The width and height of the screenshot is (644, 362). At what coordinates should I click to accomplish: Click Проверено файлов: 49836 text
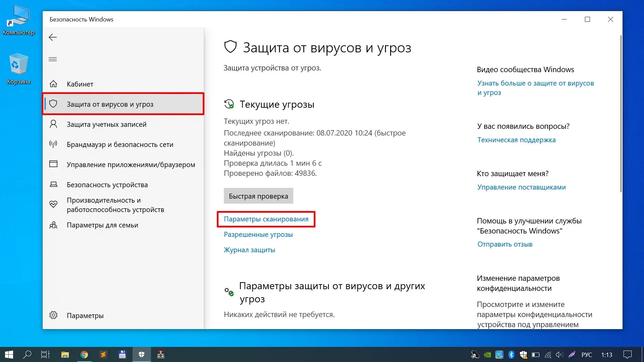point(270,173)
